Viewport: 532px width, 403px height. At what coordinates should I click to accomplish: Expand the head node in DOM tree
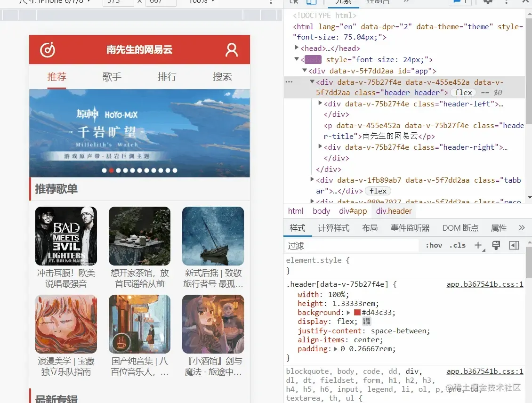(297, 48)
